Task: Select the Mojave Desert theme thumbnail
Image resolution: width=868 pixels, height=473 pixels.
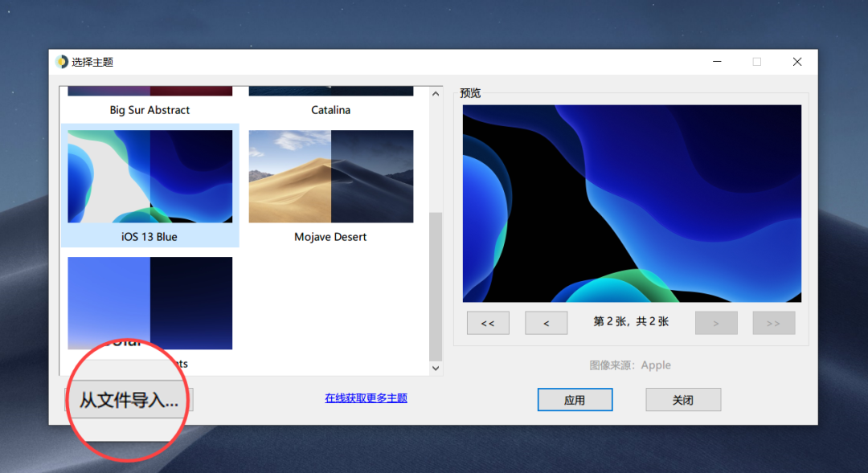Action: 331,177
